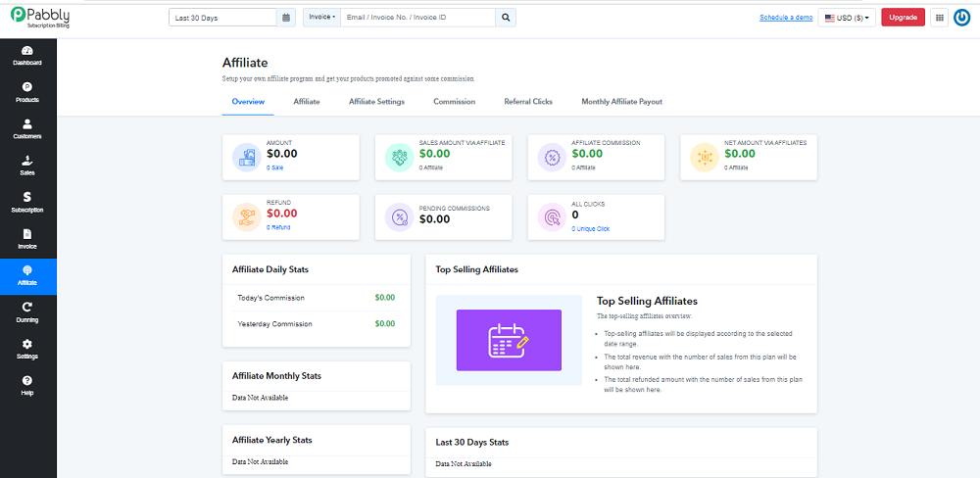Click the Today's Commission row label

(271, 298)
